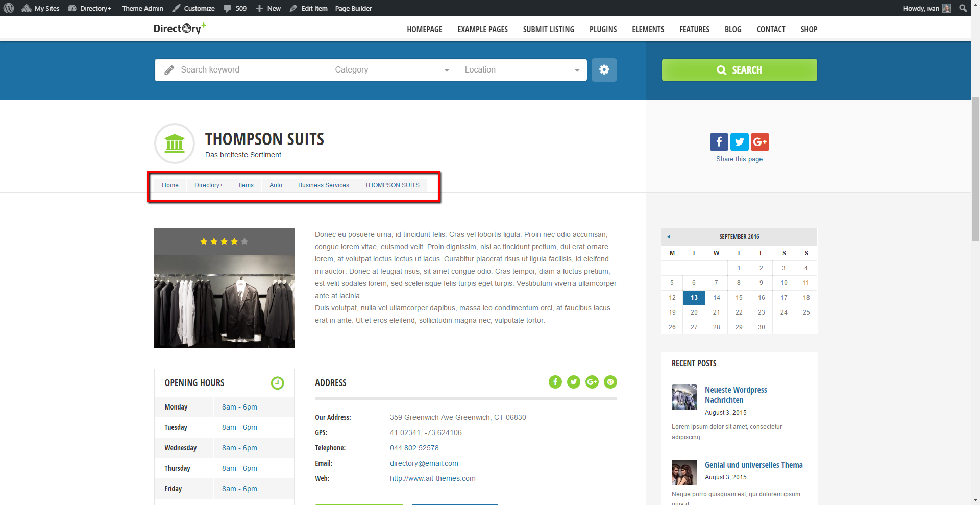The image size is (980, 505).
Task: Select September 13 in calendar
Action: pyautogui.click(x=694, y=298)
